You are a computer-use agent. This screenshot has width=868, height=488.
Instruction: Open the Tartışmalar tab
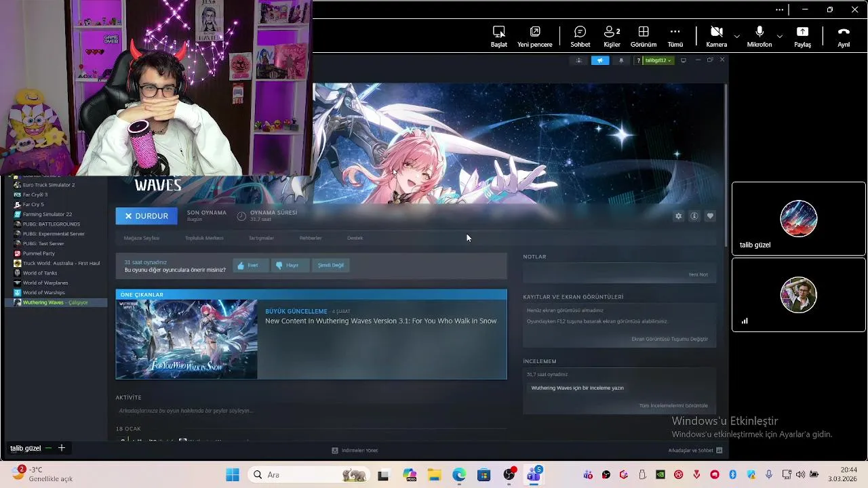point(261,238)
